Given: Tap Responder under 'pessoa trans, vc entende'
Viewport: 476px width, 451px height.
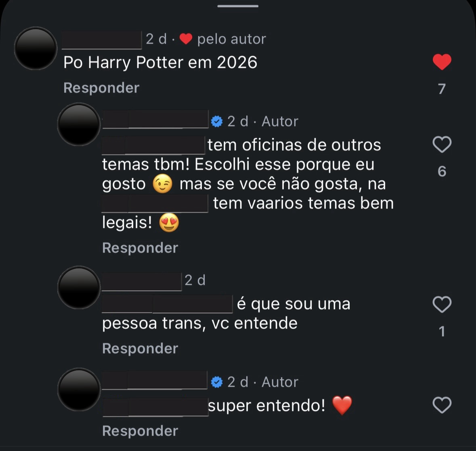Looking at the screenshot, I should tap(140, 348).
